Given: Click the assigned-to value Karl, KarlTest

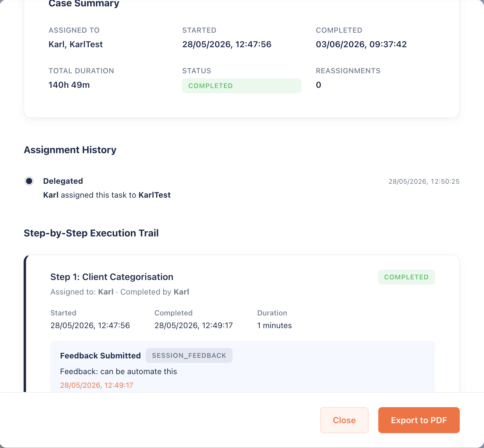Looking at the screenshot, I should [76, 44].
